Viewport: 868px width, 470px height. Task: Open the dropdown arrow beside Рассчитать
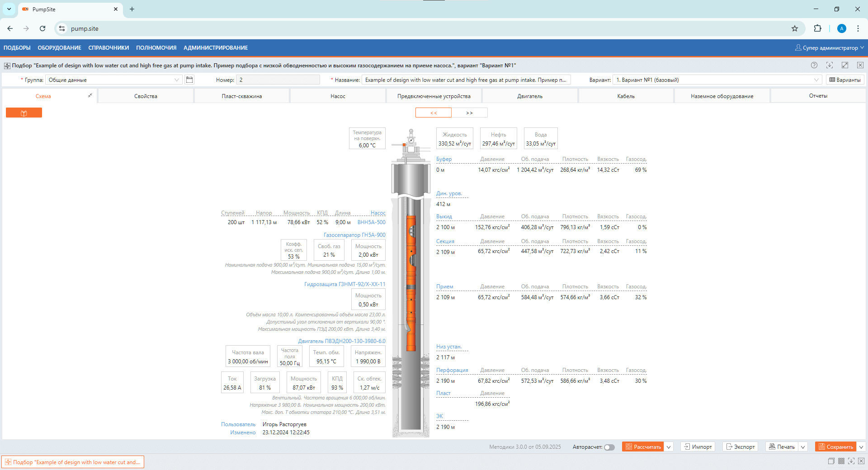click(669, 447)
